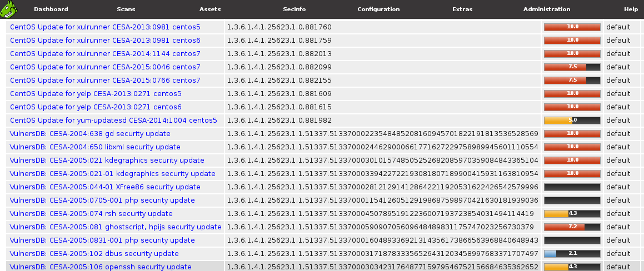
Task: Select OID ending 6542579996
Action: (x=383, y=187)
